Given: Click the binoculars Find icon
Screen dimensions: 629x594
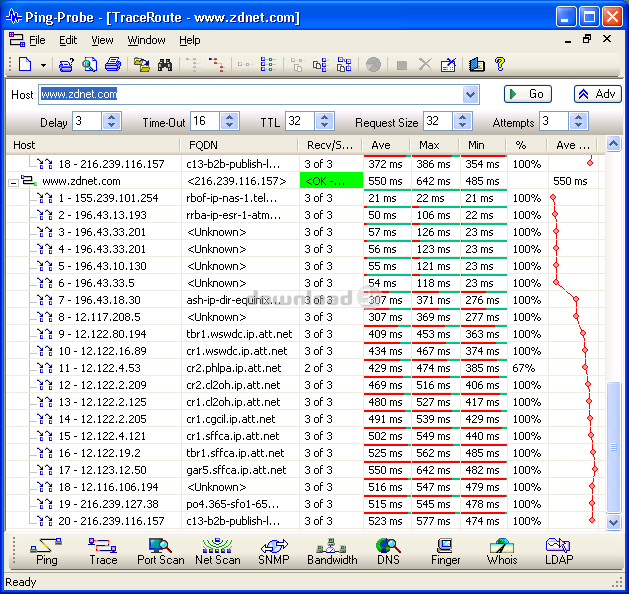Looking at the screenshot, I should click(x=165, y=65).
